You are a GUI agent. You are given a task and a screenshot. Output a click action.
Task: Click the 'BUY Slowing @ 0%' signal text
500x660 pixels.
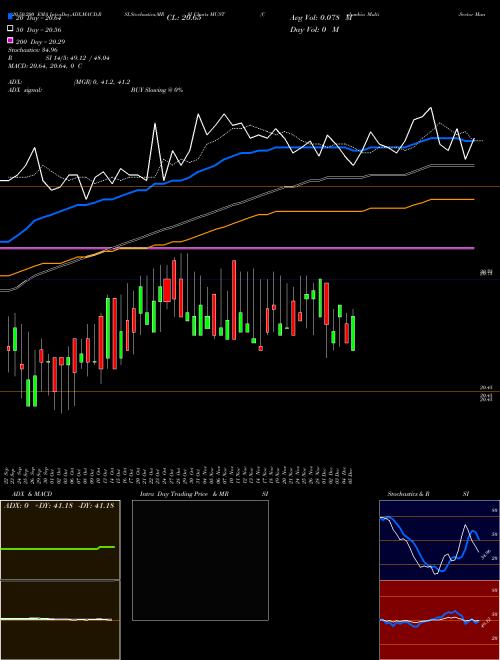coord(157,90)
